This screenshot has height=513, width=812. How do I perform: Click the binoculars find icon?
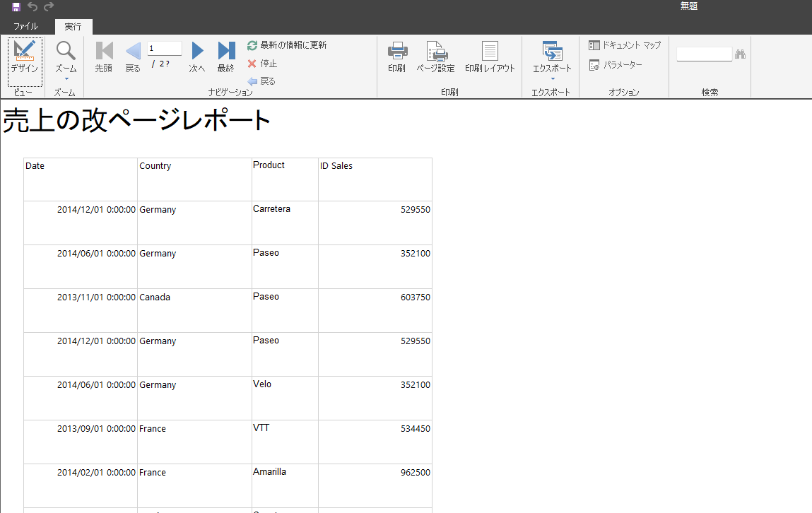click(x=741, y=54)
